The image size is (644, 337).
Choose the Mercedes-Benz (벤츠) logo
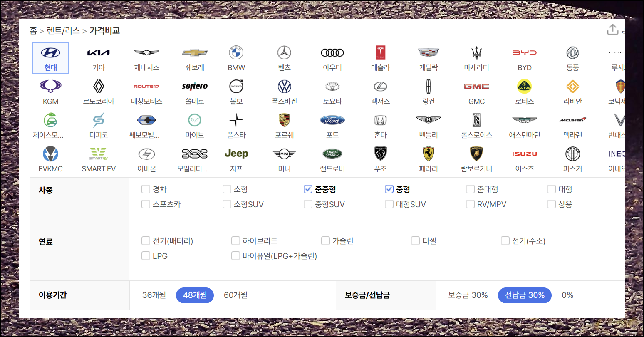pyautogui.click(x=285, y=53)
